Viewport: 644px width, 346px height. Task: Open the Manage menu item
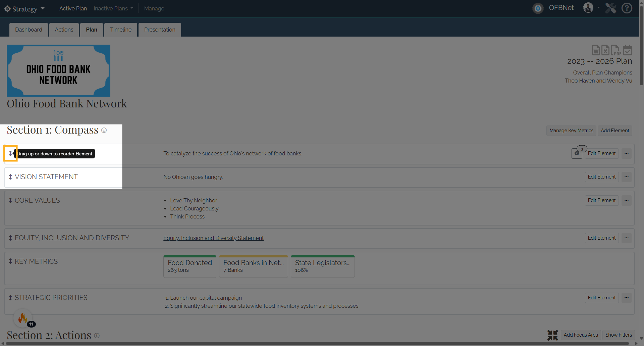(x=154, y=8)
